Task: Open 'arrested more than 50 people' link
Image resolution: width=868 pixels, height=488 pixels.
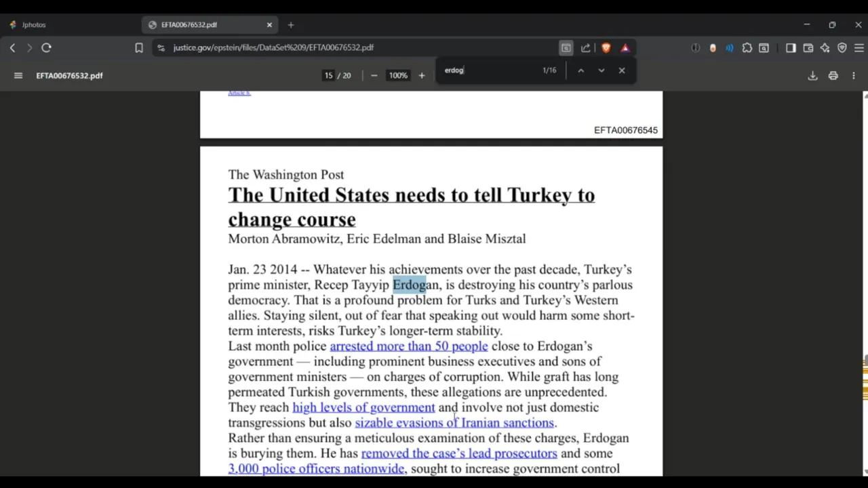Action: 409,346
